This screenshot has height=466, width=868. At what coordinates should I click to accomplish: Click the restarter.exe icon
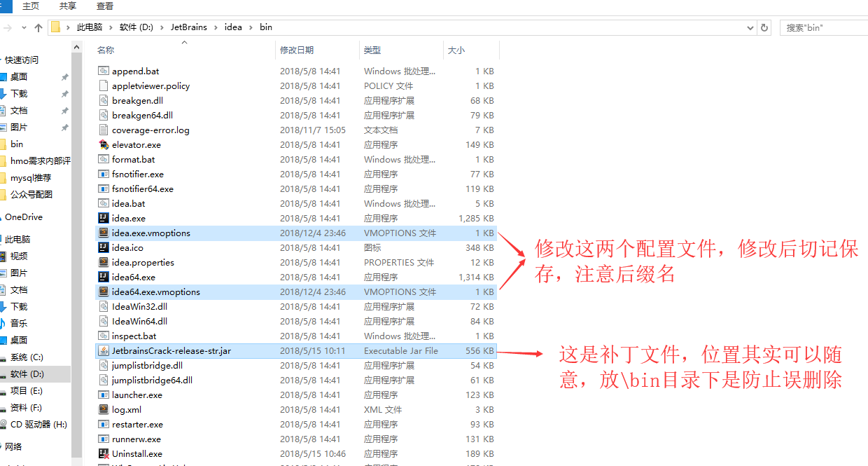point(103,424)
